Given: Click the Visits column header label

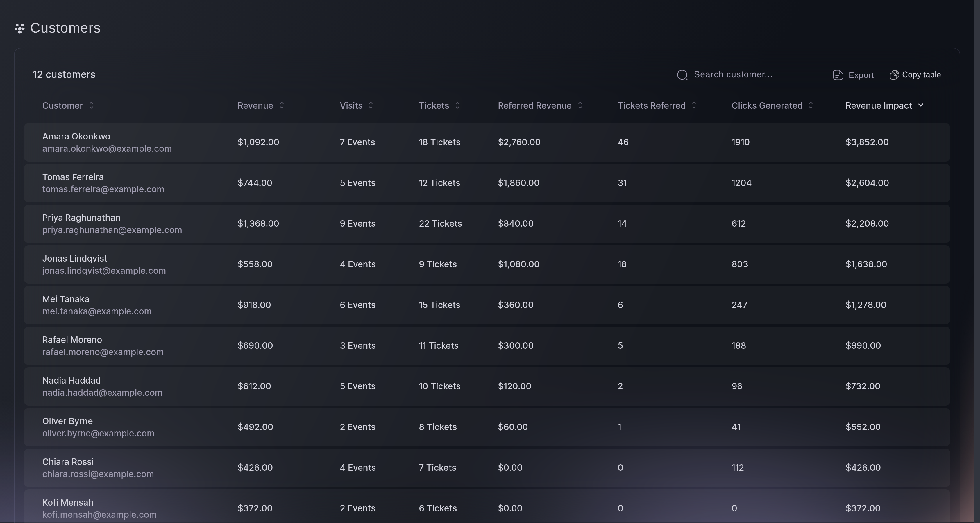Looking at the screenshot, I should click(x=351, y=105).
